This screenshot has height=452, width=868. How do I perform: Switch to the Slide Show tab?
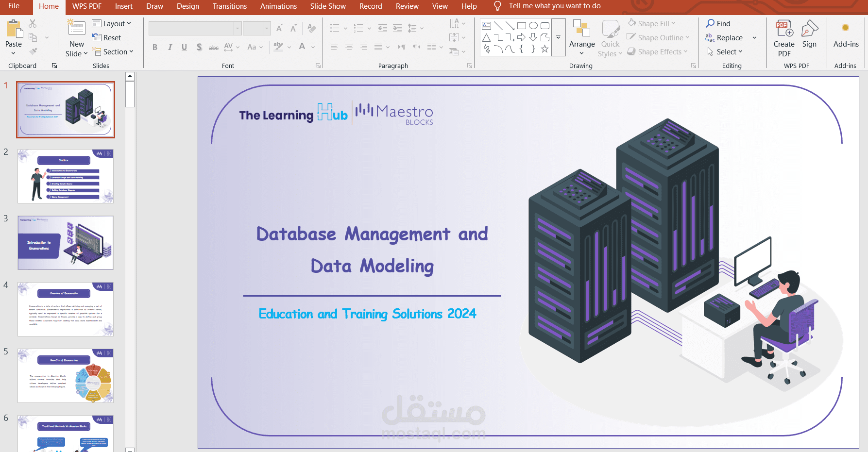coord(328,6)
